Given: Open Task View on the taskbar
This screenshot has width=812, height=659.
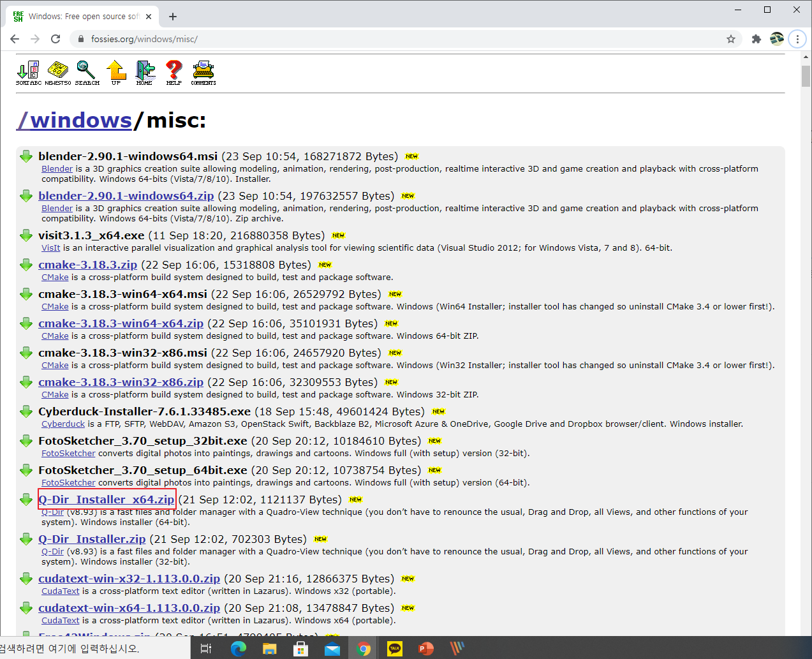Looking at the screenshot, I should (206, 649).
